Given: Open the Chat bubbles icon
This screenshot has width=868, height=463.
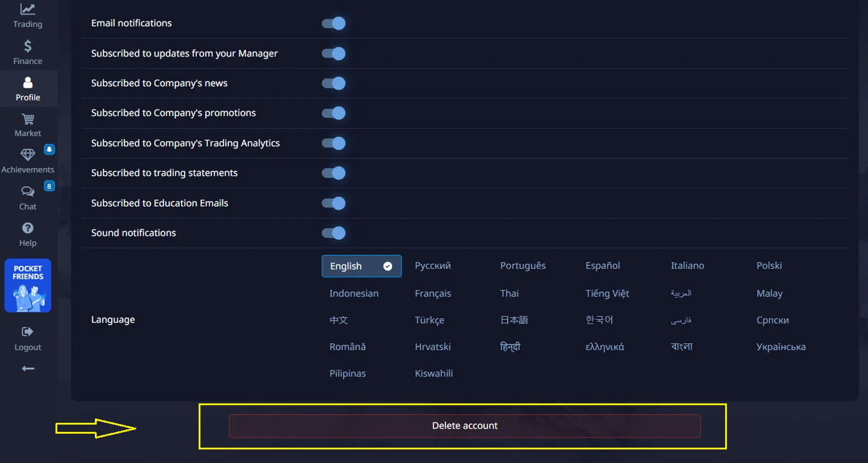Looking at the screenshot, I should click(x=28, y=191).
